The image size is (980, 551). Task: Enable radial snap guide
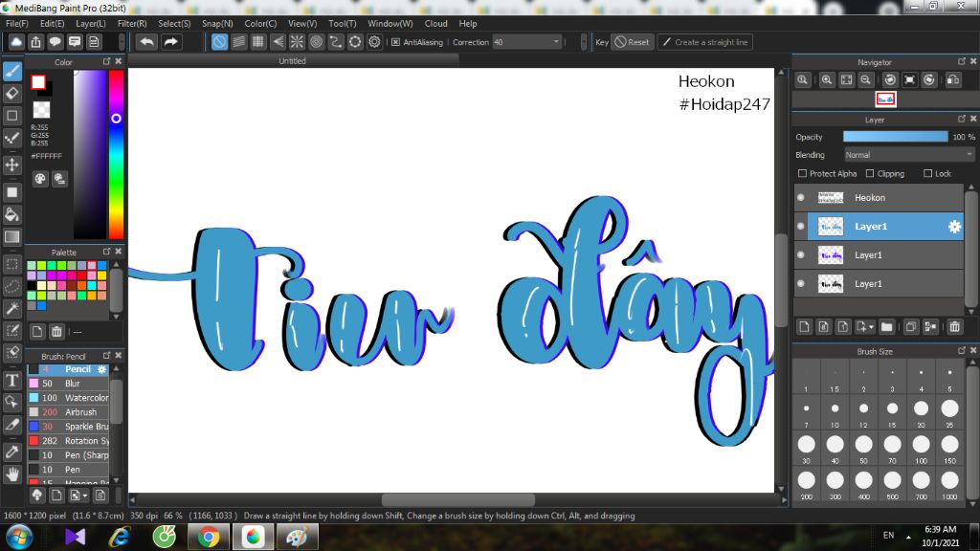297,42
